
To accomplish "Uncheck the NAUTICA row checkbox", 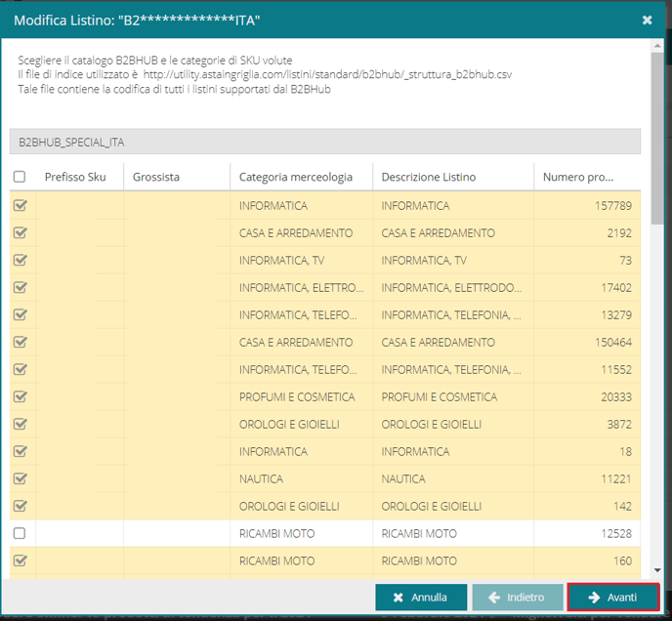I will [x=20, y=478].
